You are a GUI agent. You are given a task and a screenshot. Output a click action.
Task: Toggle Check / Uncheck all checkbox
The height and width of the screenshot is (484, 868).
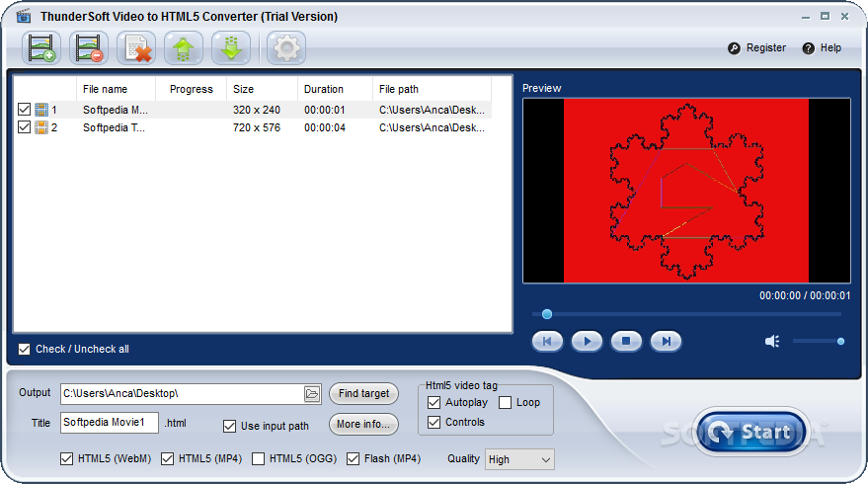(x=24, y=349)
